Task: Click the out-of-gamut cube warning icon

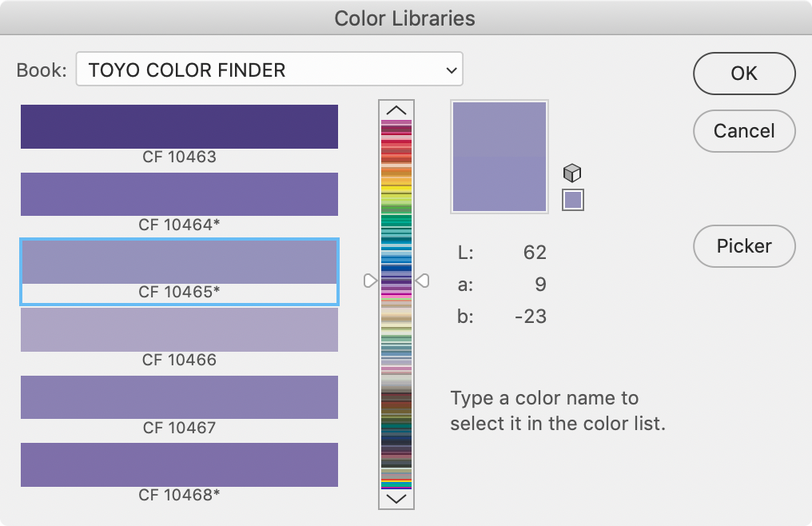Action: 572,173
